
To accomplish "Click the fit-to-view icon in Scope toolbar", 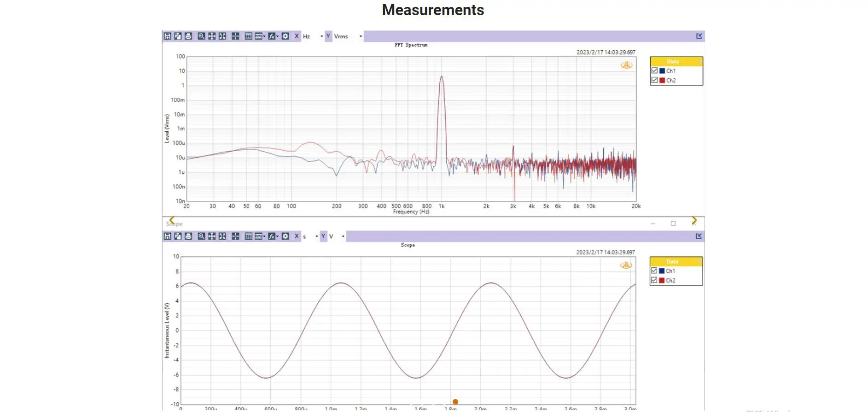I will click(x=222, y=236).
